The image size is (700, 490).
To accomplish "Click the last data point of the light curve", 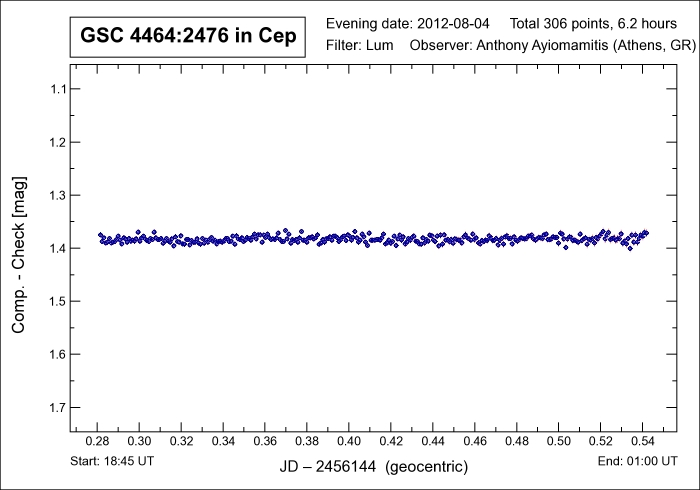I will click(x=646, y=233).
